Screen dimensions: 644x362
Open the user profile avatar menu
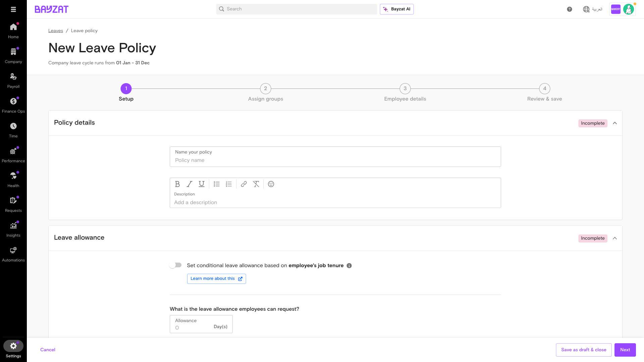(x=629, y=9)
